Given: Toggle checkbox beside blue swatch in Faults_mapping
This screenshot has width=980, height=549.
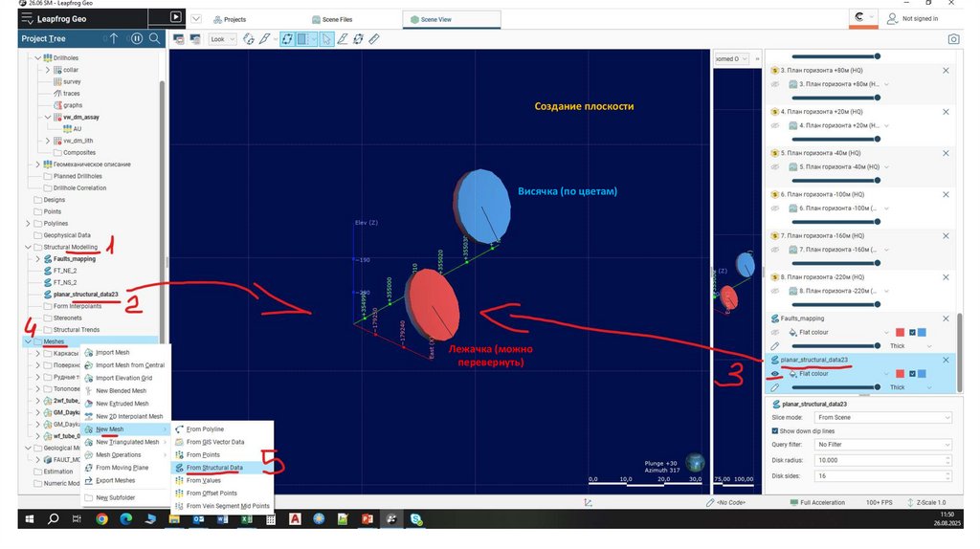Looking at the screenshot, I should (912, 332).
